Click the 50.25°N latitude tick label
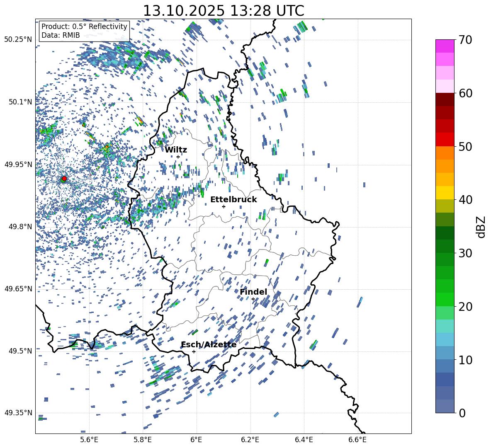 pos(18,39)
